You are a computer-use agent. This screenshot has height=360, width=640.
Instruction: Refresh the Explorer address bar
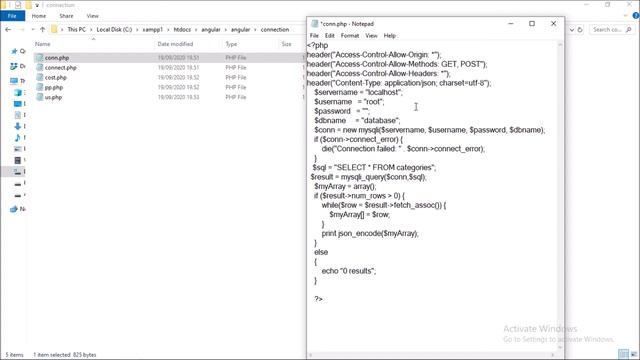(580, 30)
